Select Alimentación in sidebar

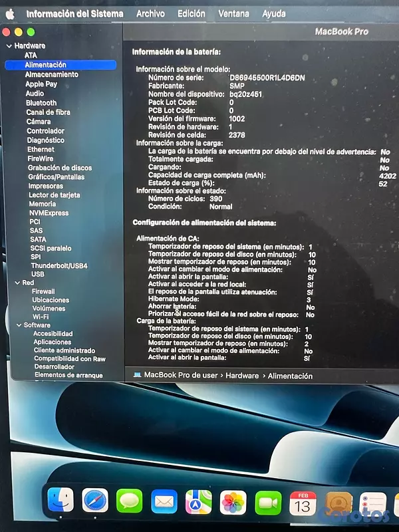(x=61, y=65)
